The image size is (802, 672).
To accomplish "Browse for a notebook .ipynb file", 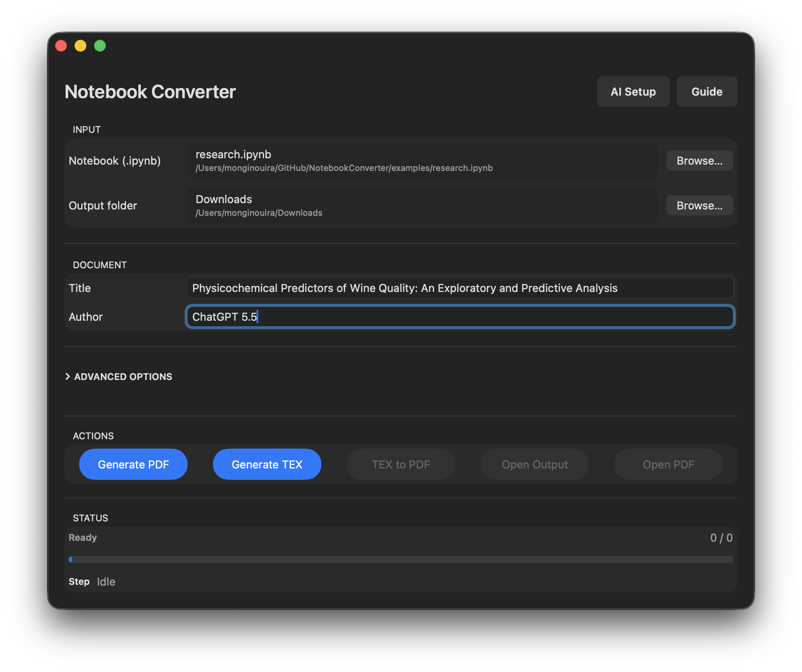I will 700,161.
